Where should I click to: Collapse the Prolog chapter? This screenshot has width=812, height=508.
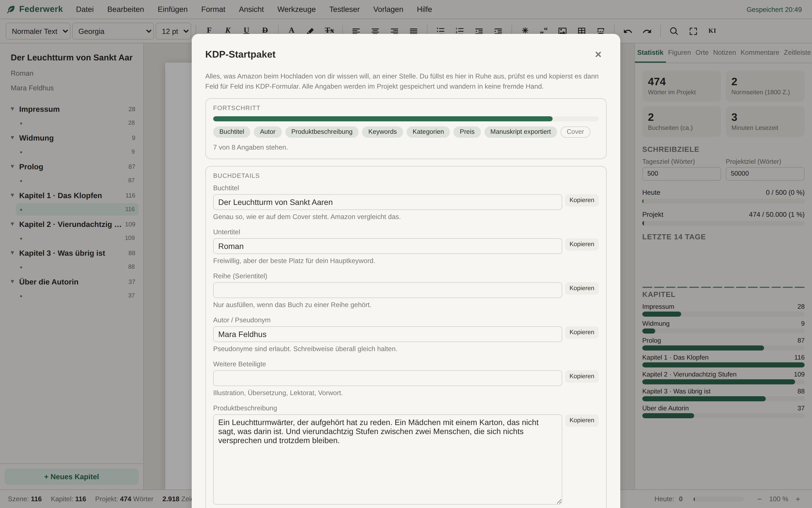coord(12,167)
